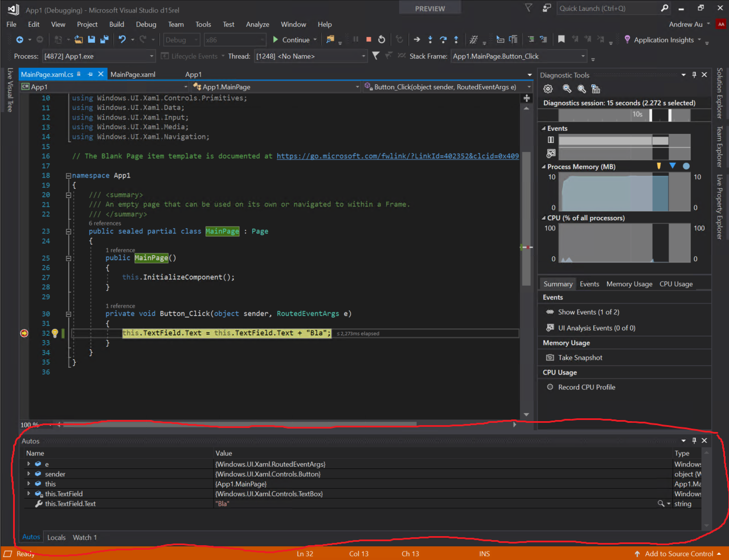Open Diagnostic Tools settings gear

[548, 89]
